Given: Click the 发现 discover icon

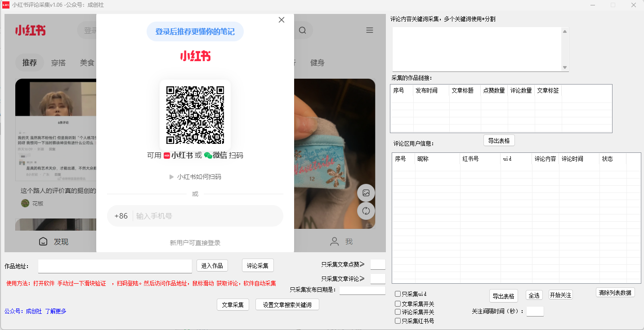Looking at the screenshot, I should click(x=43, y=241).
